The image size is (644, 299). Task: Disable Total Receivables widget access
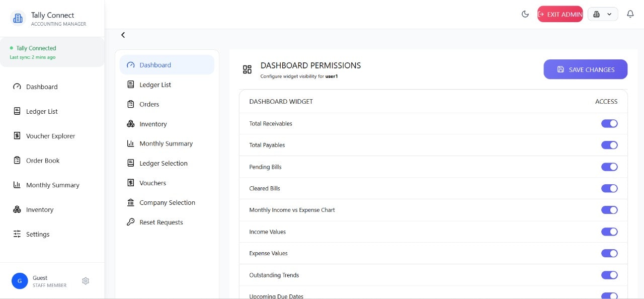609,123
